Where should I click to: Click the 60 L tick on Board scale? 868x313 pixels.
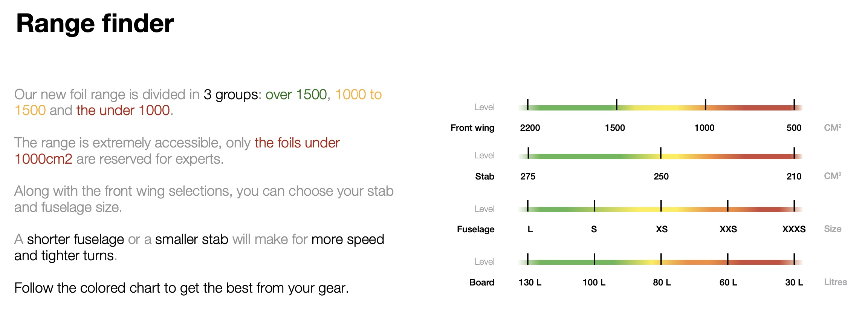point(728,259)
